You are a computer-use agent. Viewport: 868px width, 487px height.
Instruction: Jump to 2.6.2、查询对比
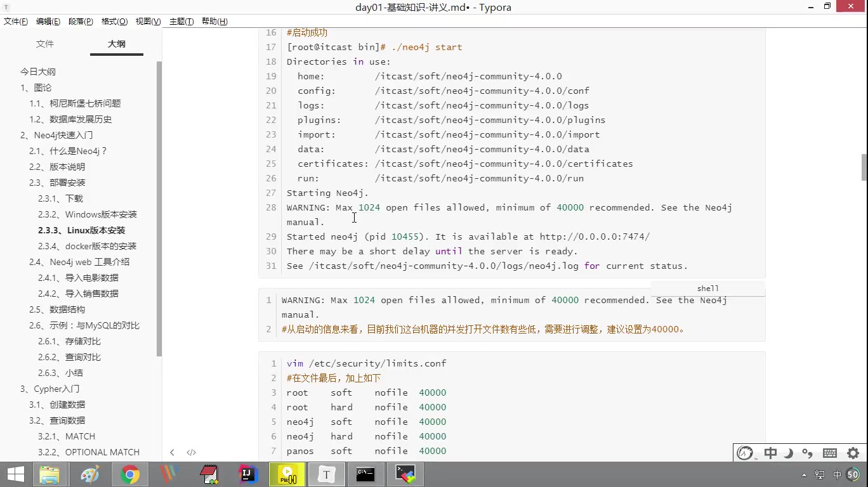tap(69, 357)
